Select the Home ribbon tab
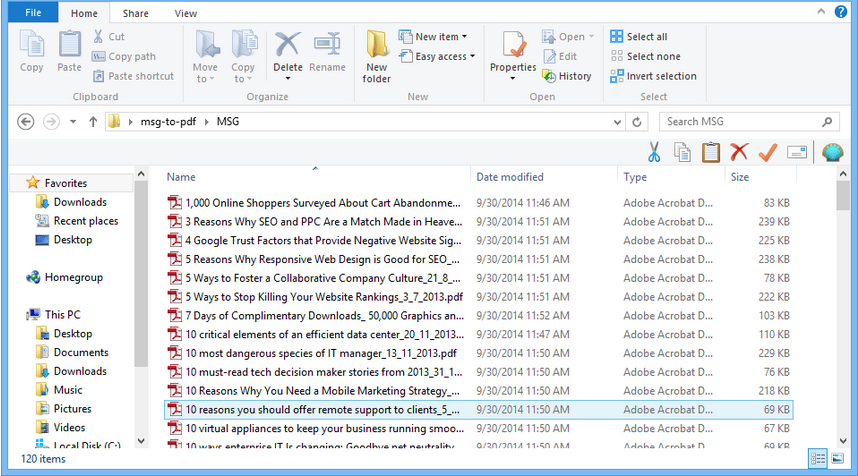The width and height of the screenshot is (858, 476). point(84,13)
